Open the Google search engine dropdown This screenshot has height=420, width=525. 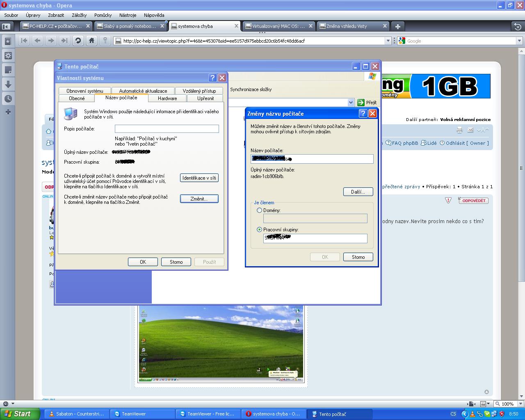coord(519,41)
